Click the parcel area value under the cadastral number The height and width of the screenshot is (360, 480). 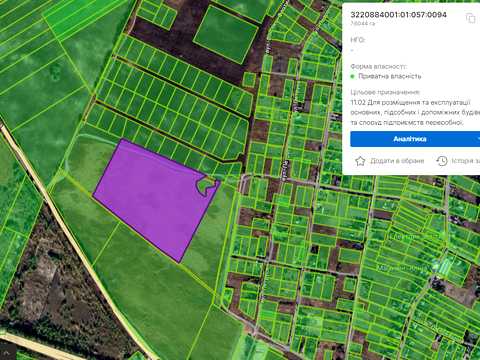pos(362,23)
